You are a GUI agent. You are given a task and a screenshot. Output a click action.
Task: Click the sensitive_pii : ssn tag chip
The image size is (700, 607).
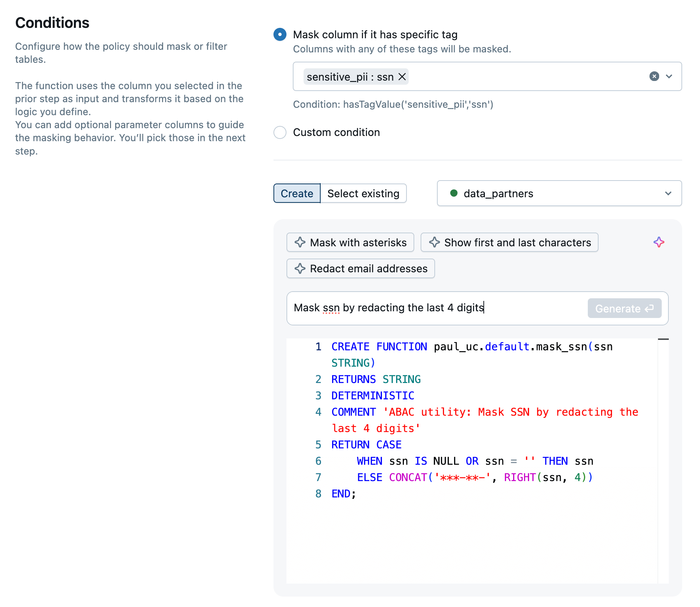pyautogui.click(x=349, y=77)
